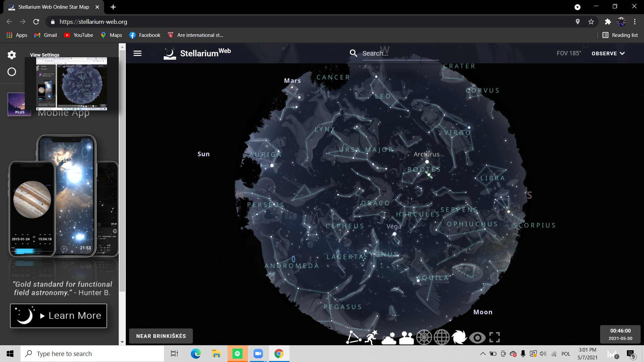
Task: Toggle constellation art figures
Action: 371,337
